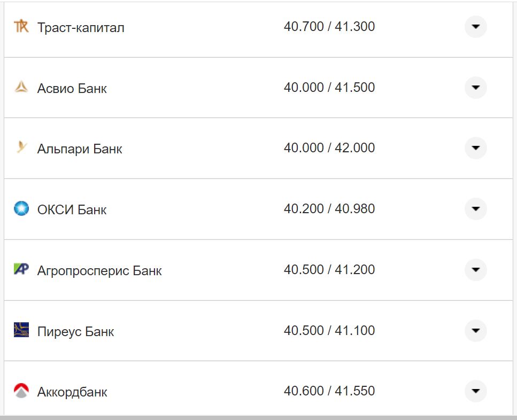Click the Альпари Банк logo icon

[x=21, y=148]
